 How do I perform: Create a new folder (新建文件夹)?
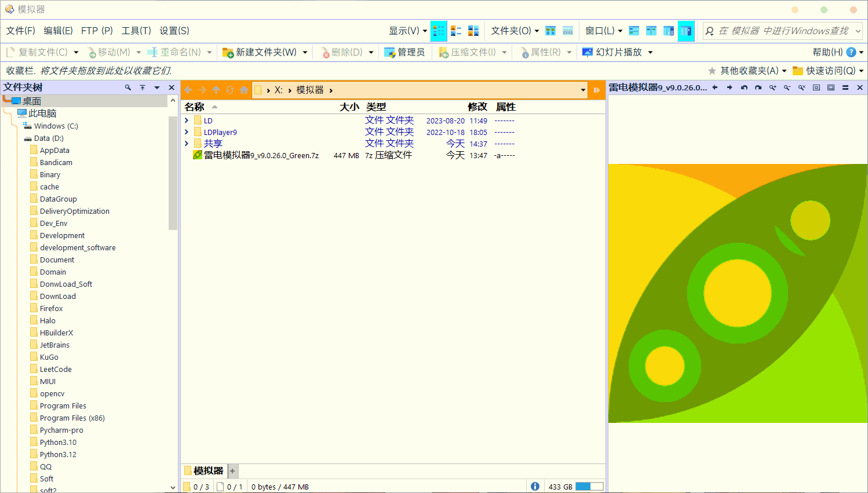(260, 52)
